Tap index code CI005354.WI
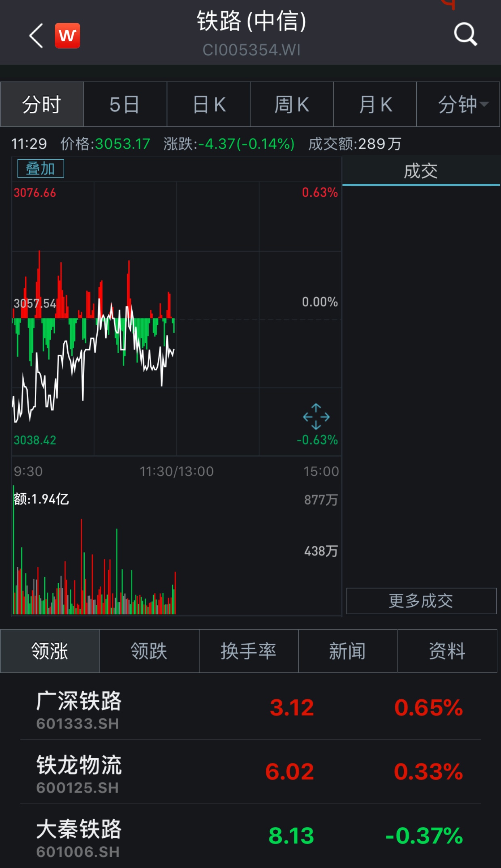 tap(251, 50)
